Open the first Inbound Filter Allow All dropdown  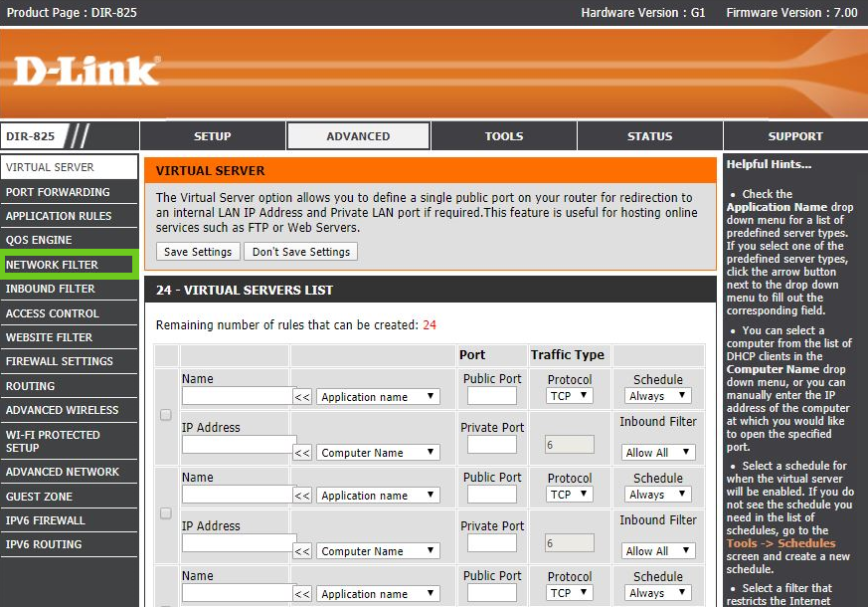pyautogui.click(x=658, y=453)
